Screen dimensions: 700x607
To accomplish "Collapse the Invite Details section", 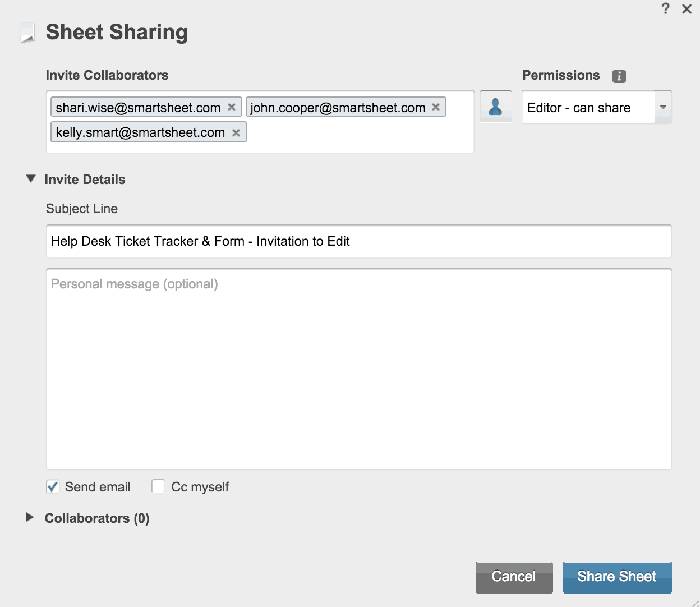I will [x=31, y=179].
